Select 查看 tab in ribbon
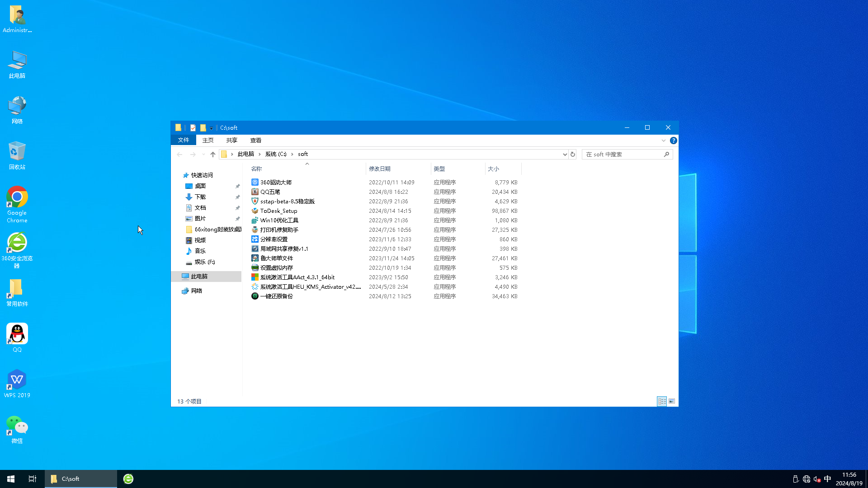 pyautogui.click(x=256, y=140)
